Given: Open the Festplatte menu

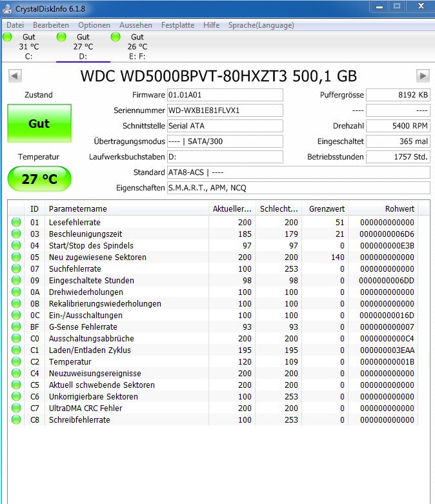Looking at the screenshot, I should pyautogui.click(x=177, y=25).
